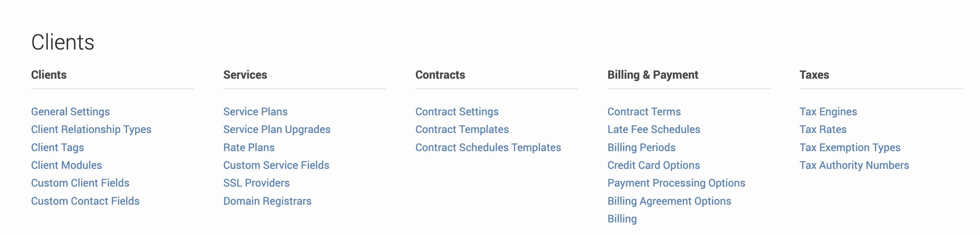Select Contract Templates
The width and height of the screenshot is (980, 235).
coord(462,129)
